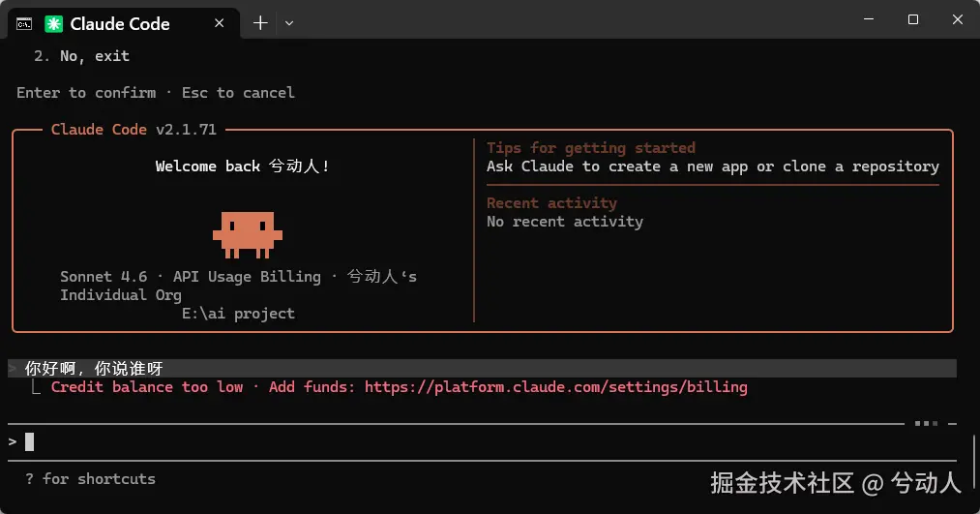Open the terminal profile dropdown arrow
The image size is (980, 514).
(x=288, y=23)
